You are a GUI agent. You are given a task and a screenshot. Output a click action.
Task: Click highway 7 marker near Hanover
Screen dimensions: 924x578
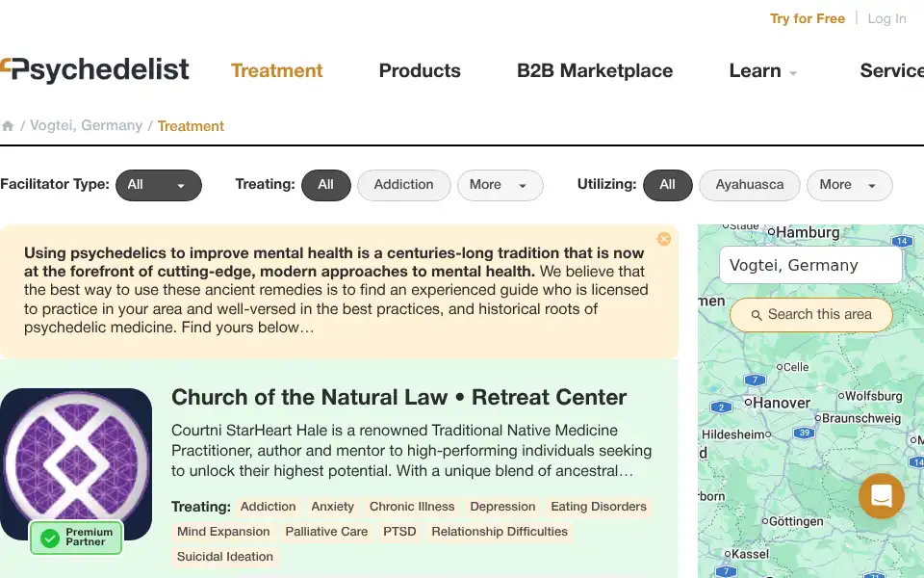pyautogui.click(x=755, y=381)
